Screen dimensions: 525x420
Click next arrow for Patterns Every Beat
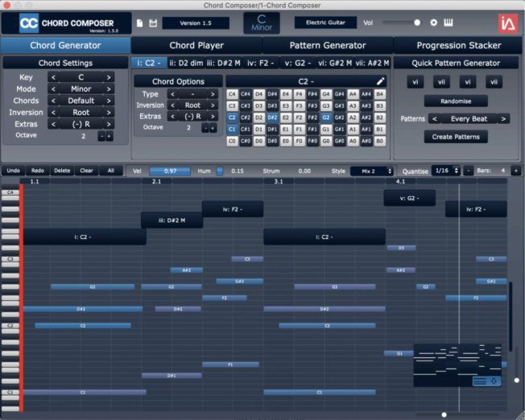point(503,119)
